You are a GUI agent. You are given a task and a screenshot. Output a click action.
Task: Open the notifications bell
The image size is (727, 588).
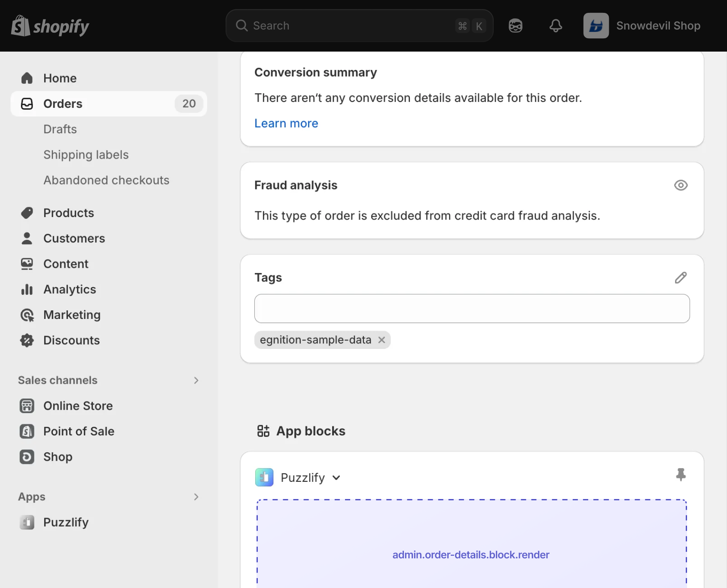[556, 26]
